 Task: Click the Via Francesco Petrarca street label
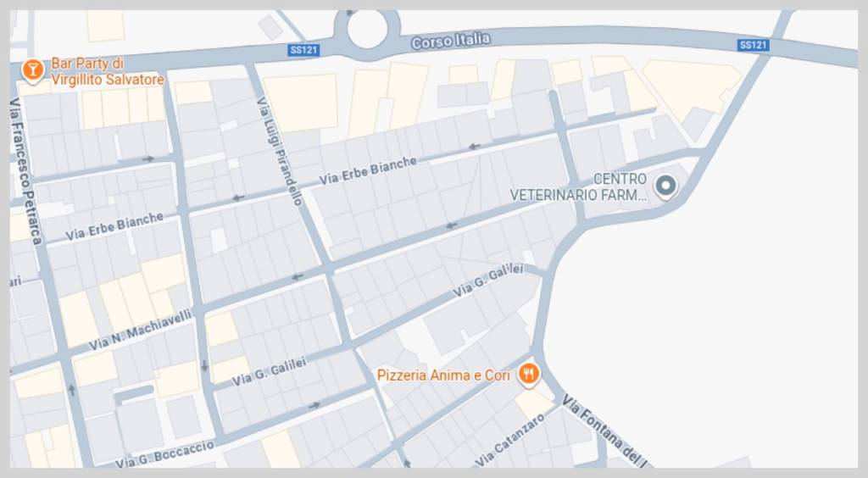pyautogui.click(x=25, y=171)
